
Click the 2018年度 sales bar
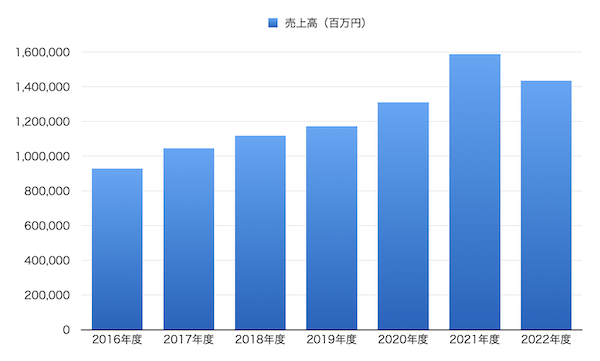[x=260, y=233]
